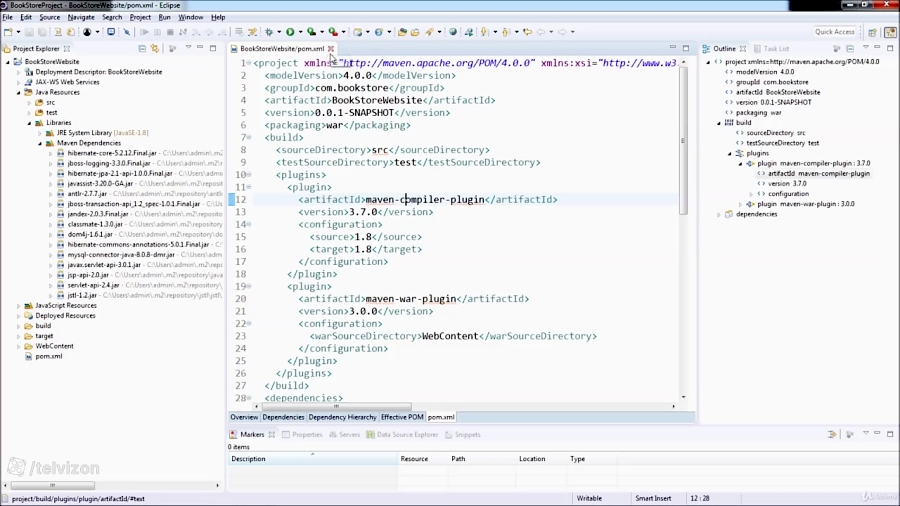Click the Project Explorer horizontal scrollbar thumb
This screenshot has height=506, width=900.
(52, 485)
